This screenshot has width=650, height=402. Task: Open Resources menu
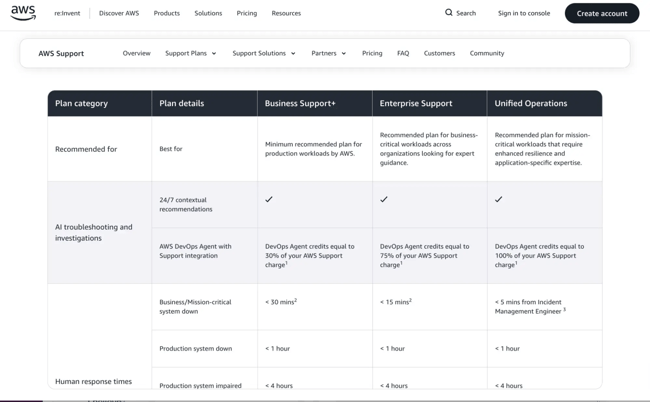(x=286, y=13)
